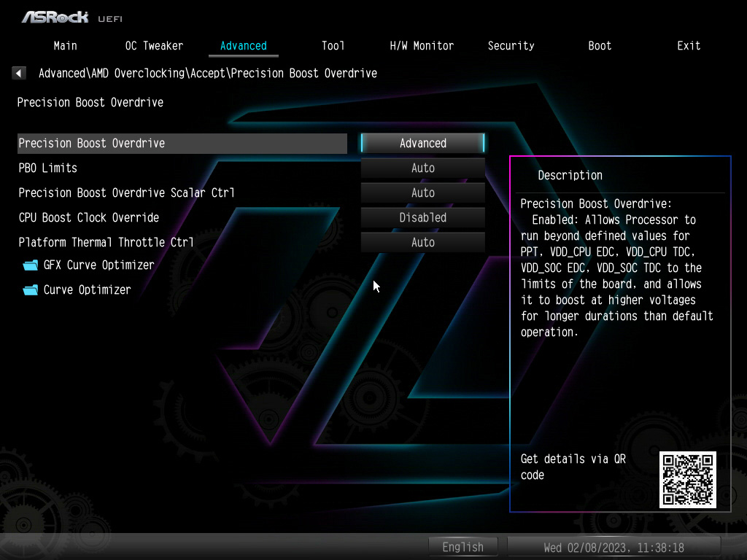The image size is (747, 560).
Task: Open the Curve Optimizer folder icon
Action: tap(31, 290)
